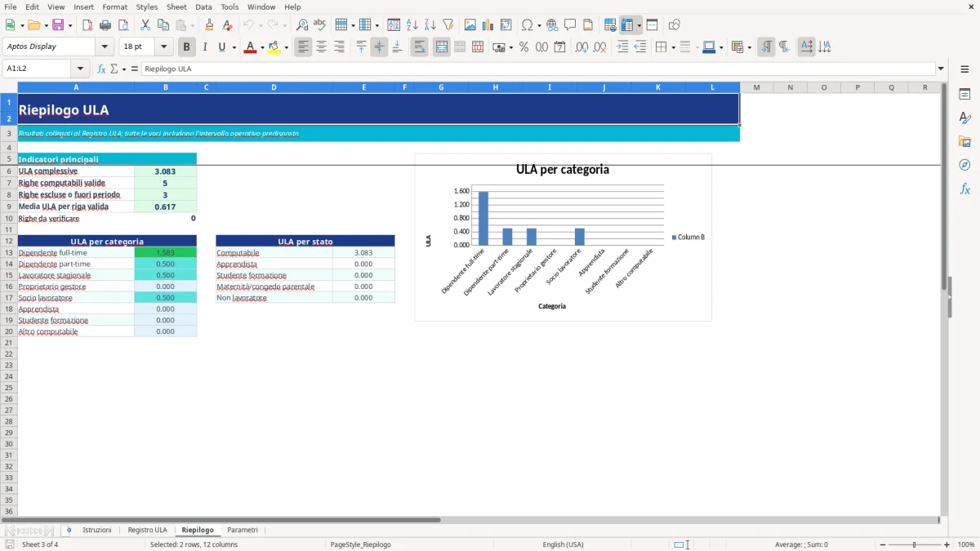
Task: Open the Sheet menu
Action: 176,7
